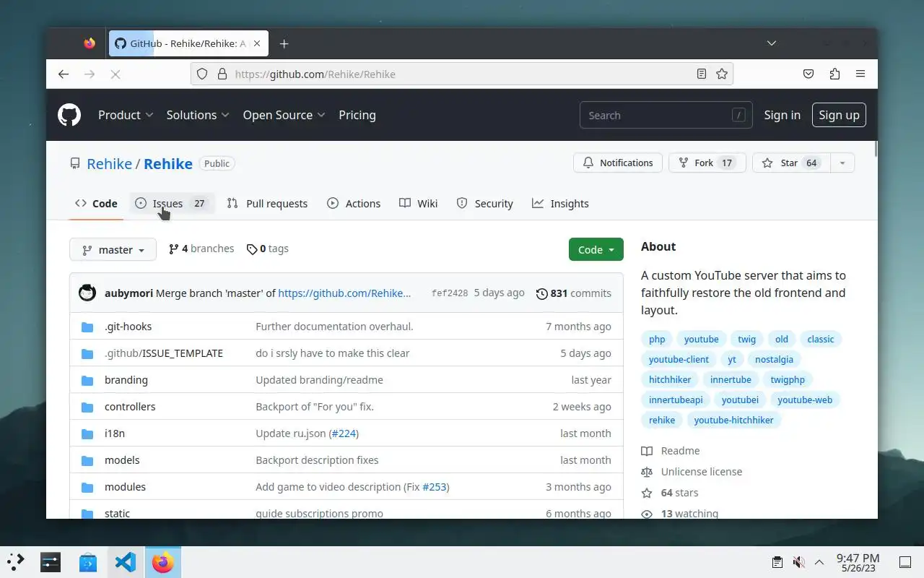924x578 pixels.
Task: Click the .git-hooks folder icon
Action: click(x=87, y=327)
